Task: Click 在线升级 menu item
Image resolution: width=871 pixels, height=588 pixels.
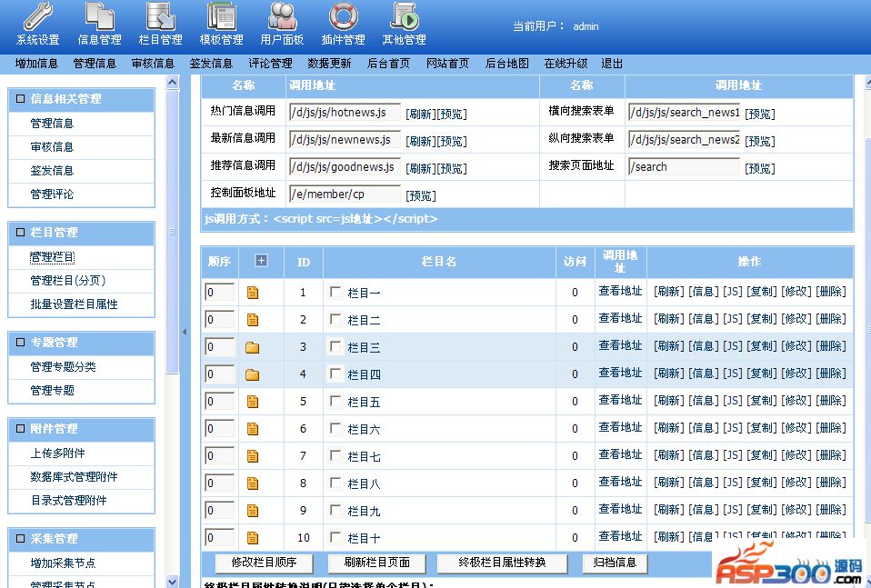Action: (x=566, y=64)
